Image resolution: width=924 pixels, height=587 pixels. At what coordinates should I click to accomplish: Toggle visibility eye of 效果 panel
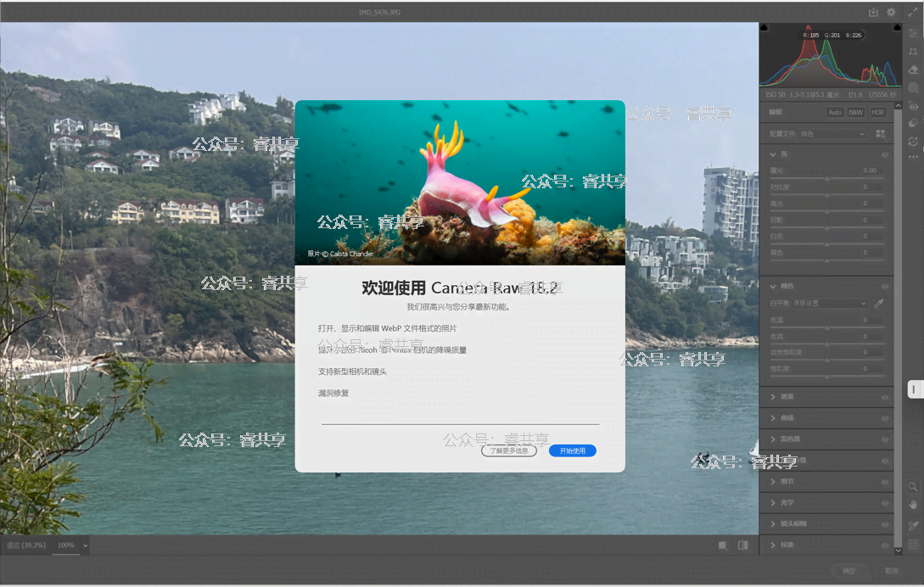885,397
